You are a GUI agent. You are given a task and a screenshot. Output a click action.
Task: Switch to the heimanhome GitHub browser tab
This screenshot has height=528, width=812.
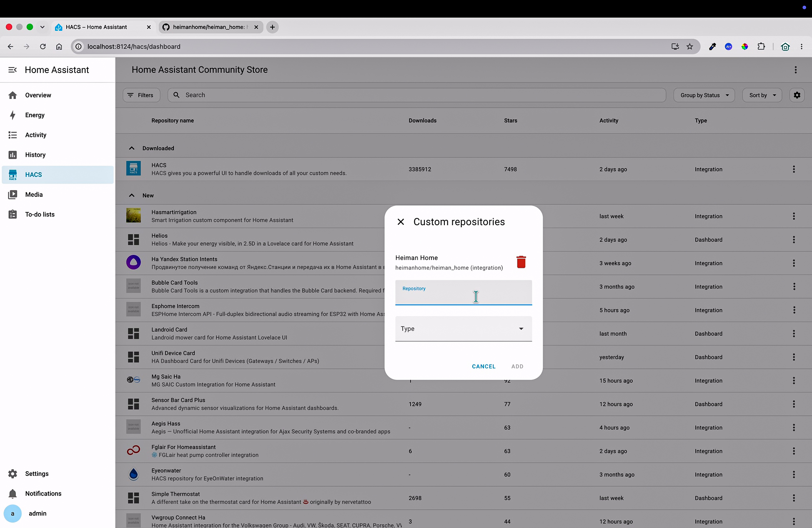pos(211,27)
